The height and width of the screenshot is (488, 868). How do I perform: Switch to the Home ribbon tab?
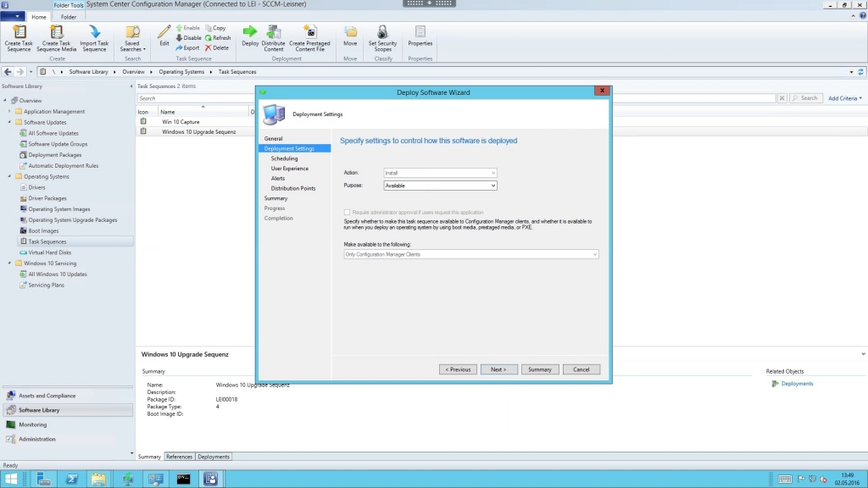point(39,17)
